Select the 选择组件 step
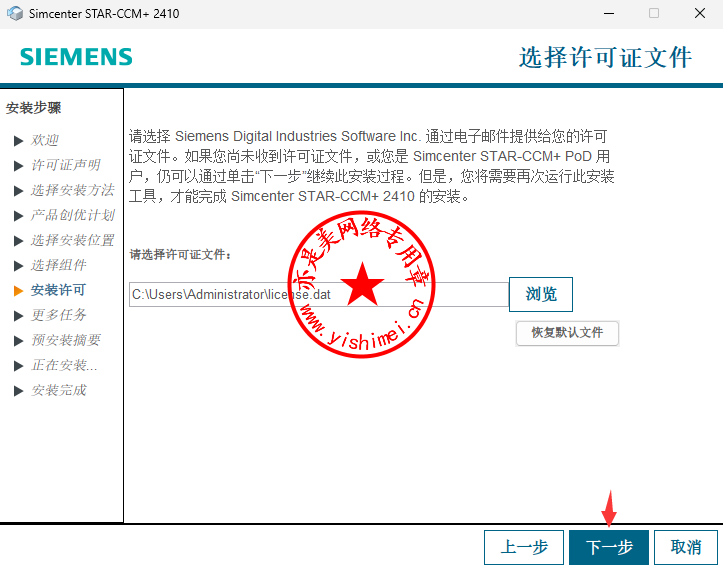The image size is (723, 570). pyautogui.click(x=59, y=265)
